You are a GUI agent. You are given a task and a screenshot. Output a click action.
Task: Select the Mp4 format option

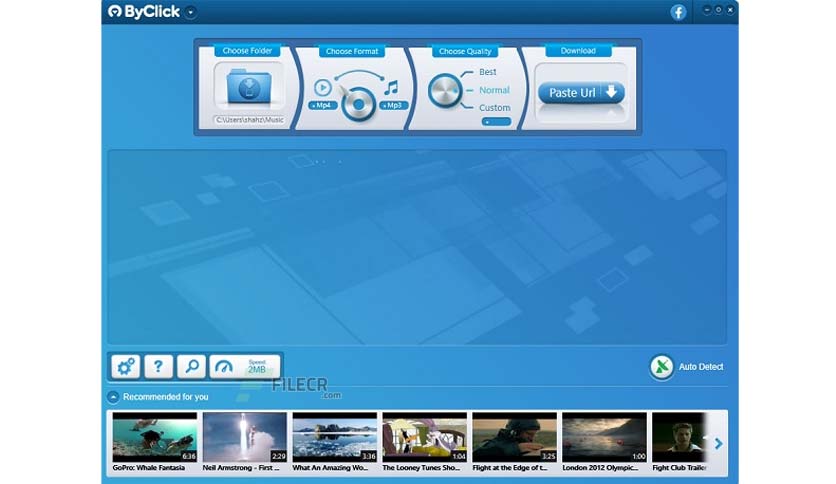click(322, 106)
